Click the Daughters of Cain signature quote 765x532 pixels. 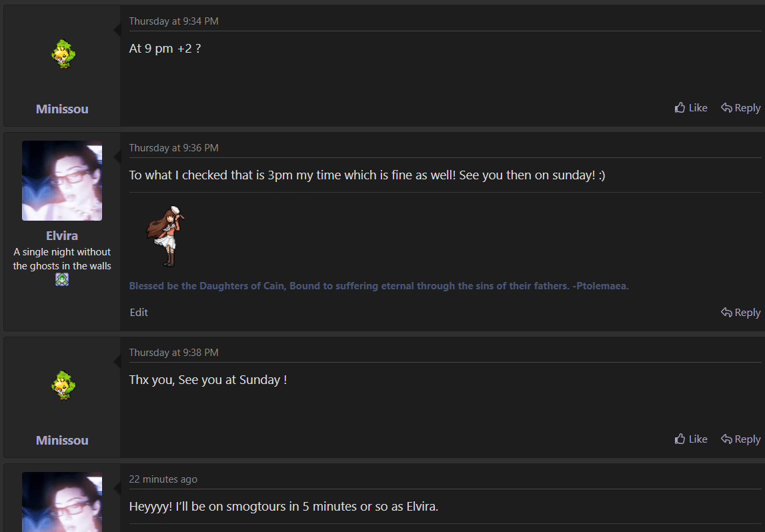click(x=379, y=286)
